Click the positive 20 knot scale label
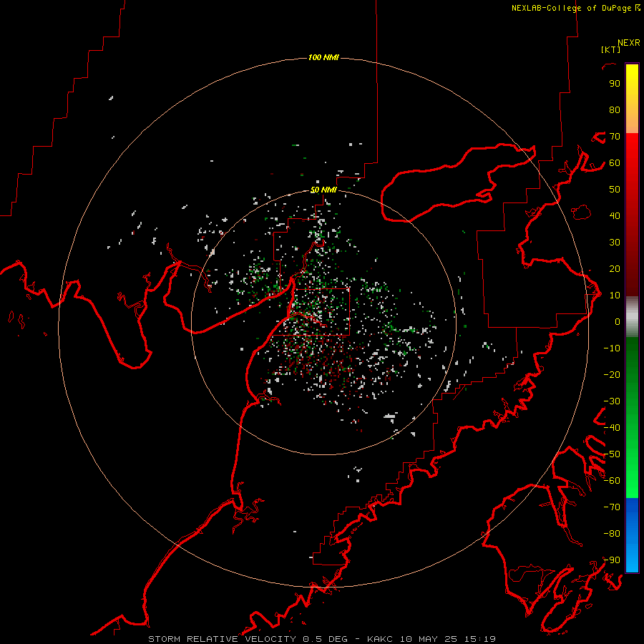This screenshot has width=644, height=644. click(x=615, y=268)
